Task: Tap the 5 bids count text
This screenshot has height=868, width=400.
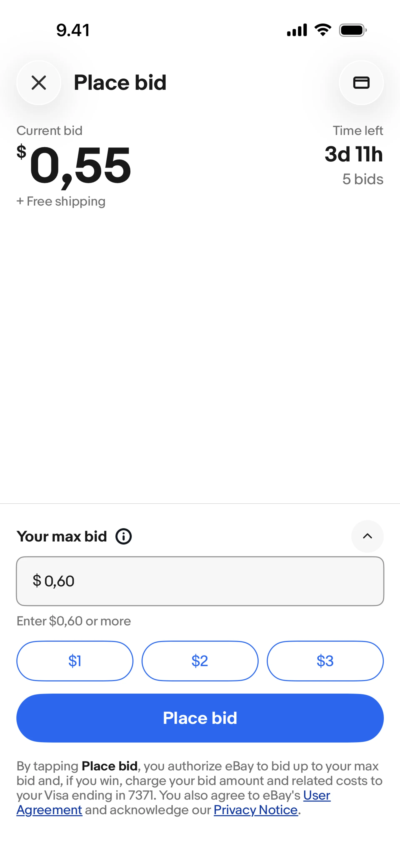Action: (363, 179)
